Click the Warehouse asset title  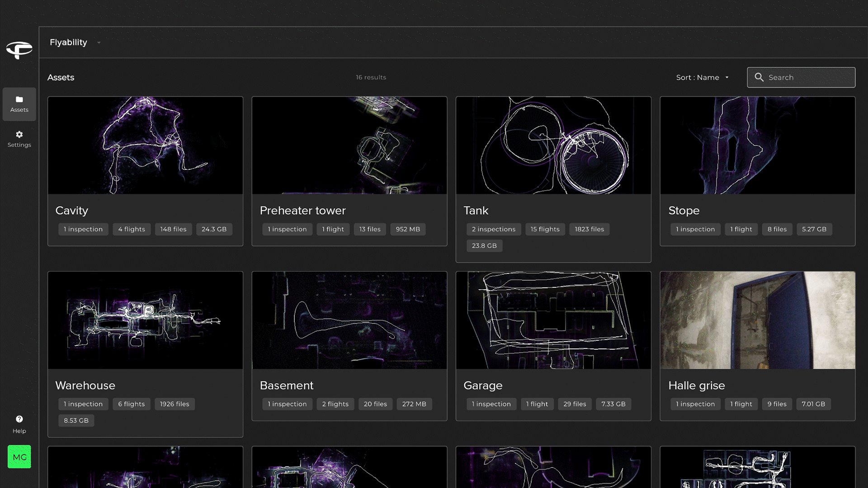(85, 385)
